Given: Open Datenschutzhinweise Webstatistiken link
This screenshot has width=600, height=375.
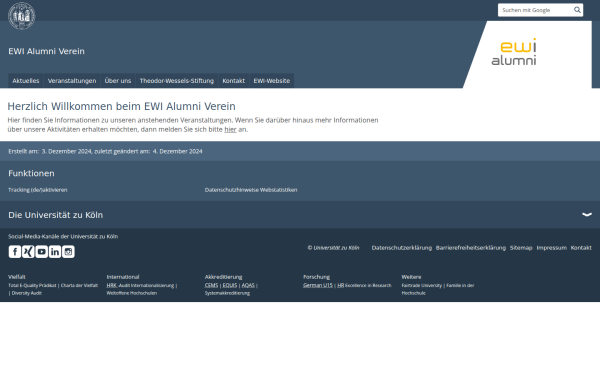Looking at the screenshot, I should (251, 190).
